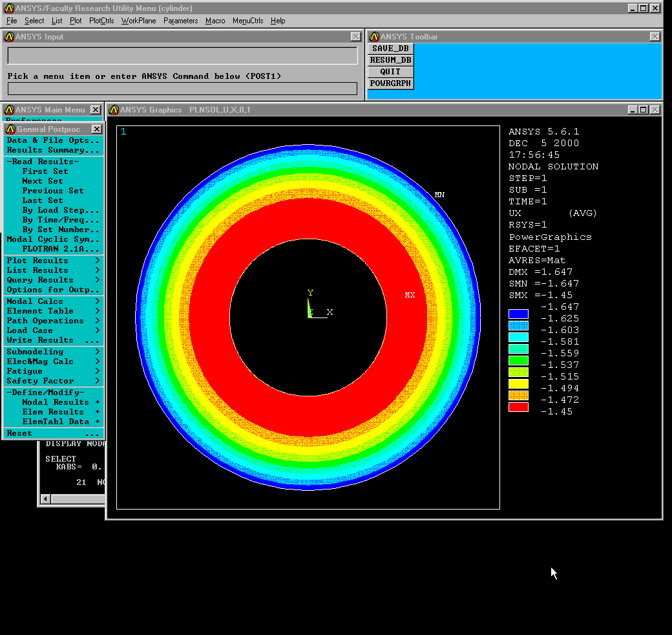Expand Plot Results submenu
Screen dimensions: 672x635
click(53, 260)
